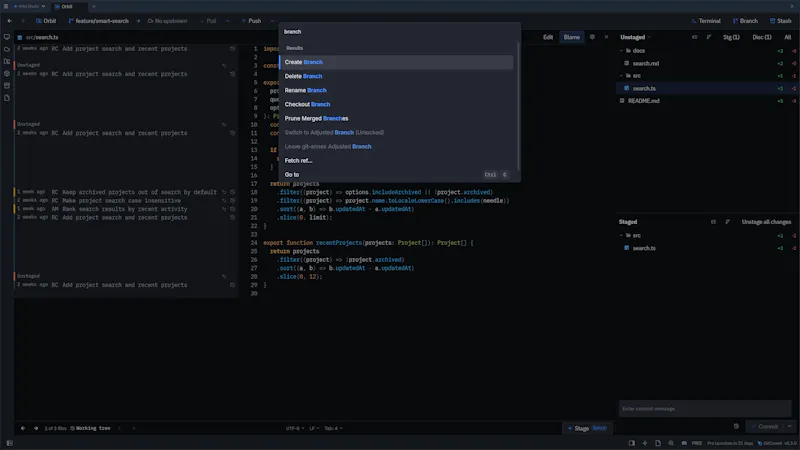Image resolution: width=800 pixels, height=450 pixels.
Task: Click history icon on 'Keep archived projects' blame row
Action: (x=232, y=192)
